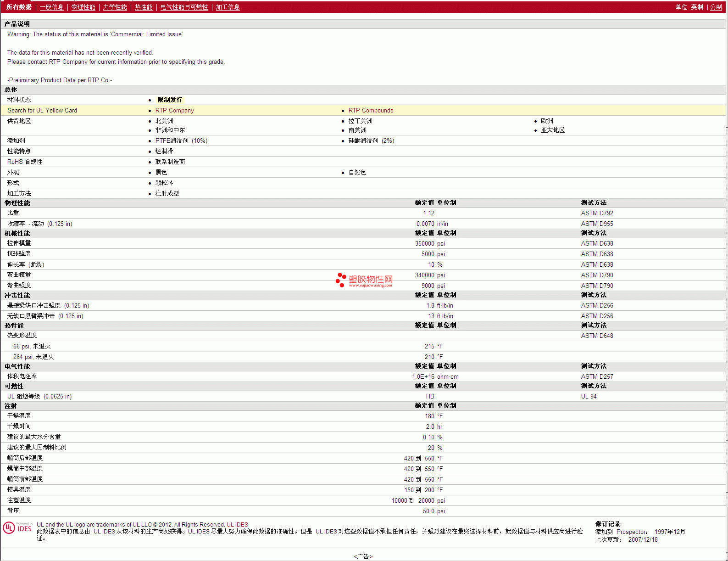Open the 加工信息 tab
This screenshot has width=728, height=561.
click(x=228, y=7)
